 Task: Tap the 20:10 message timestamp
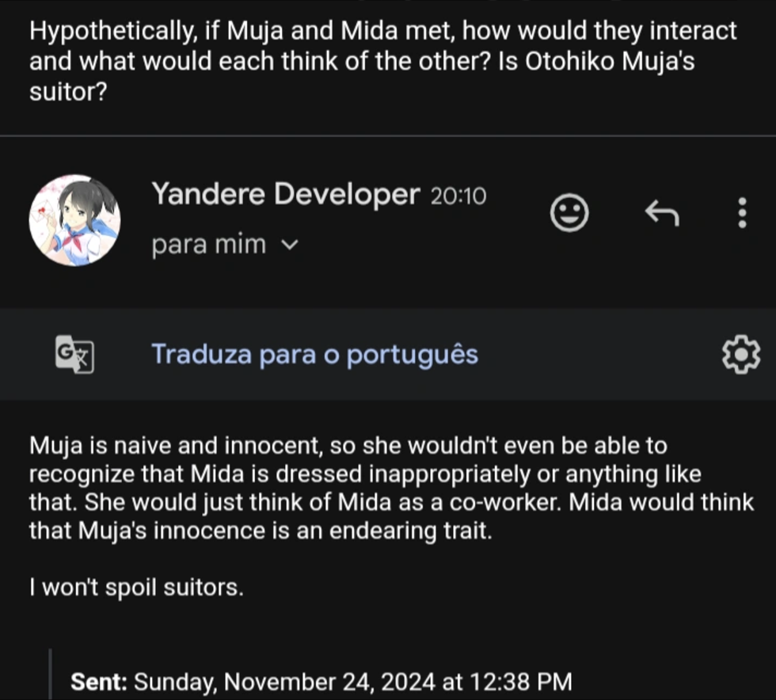point(458,196)
